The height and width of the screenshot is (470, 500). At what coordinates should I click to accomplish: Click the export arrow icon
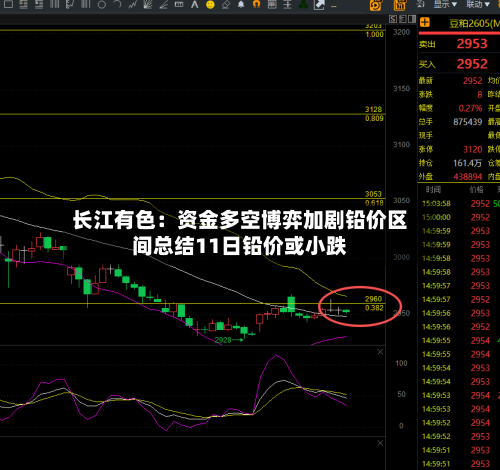pyautogui.click(x=319, y=4)
